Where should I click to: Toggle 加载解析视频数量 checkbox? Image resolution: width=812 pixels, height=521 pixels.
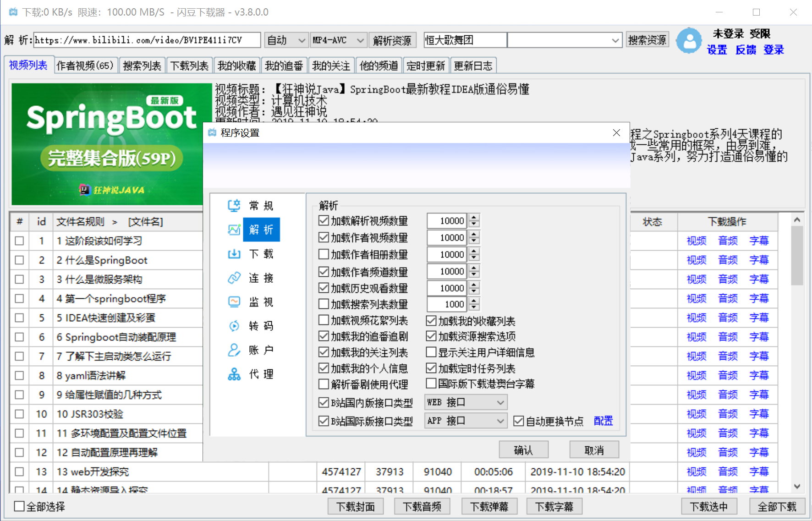tap(324, 221)
